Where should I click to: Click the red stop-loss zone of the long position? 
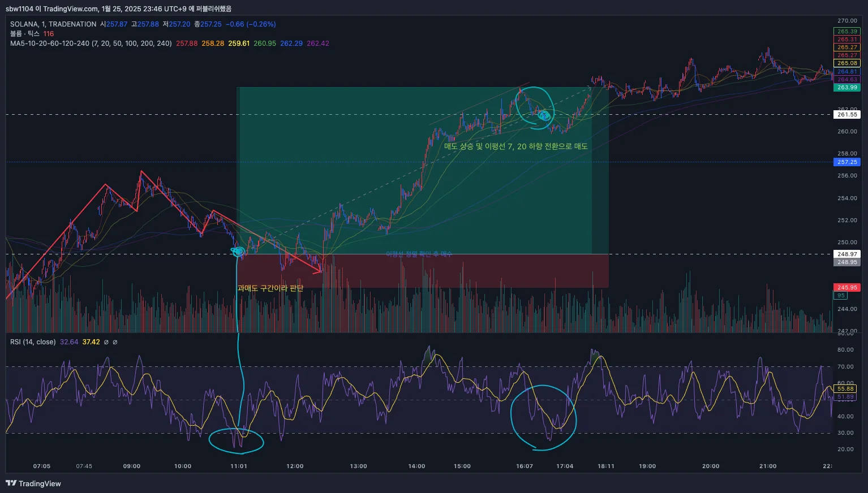[x=423, y=271]
